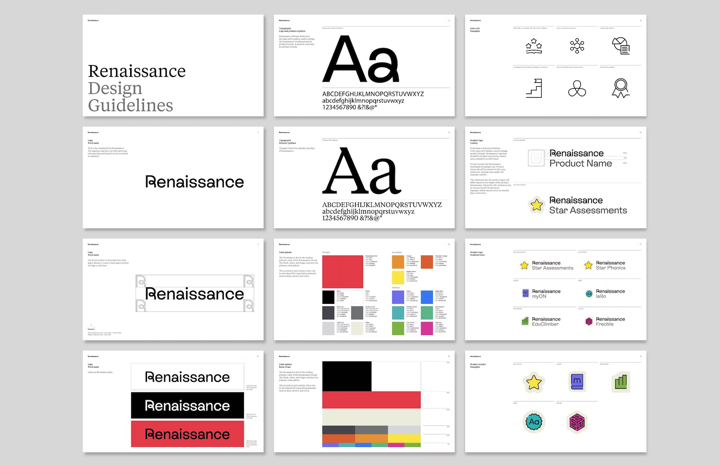Click the white-on-red Renaissance logo variant
This screenshot has height=466, width=720.
pos(187,434)
